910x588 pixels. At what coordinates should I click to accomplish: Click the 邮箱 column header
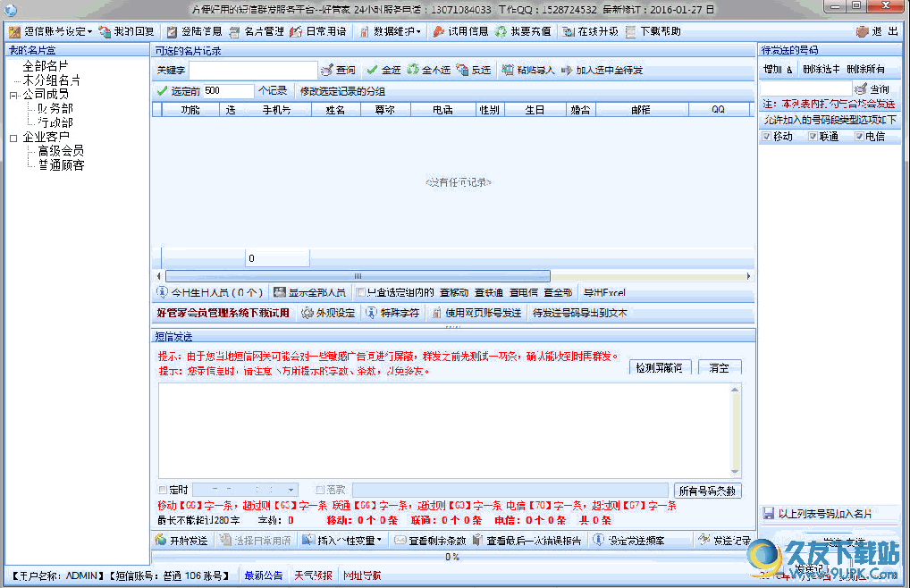pos(641,110)
